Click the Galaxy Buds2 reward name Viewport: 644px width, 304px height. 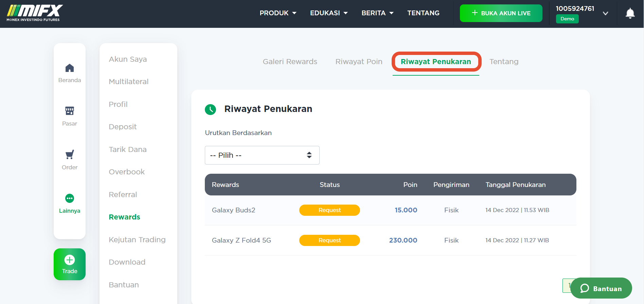tap(233, 210)
